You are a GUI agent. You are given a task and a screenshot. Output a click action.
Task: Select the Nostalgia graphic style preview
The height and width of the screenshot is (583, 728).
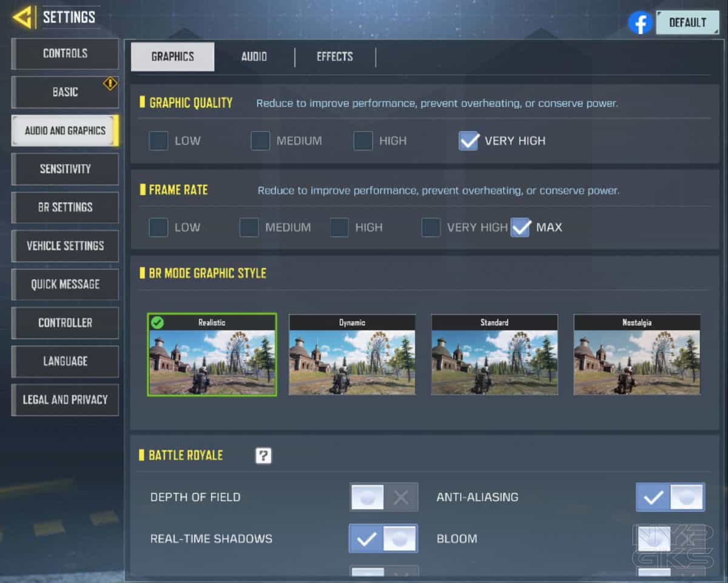(637, 355)
